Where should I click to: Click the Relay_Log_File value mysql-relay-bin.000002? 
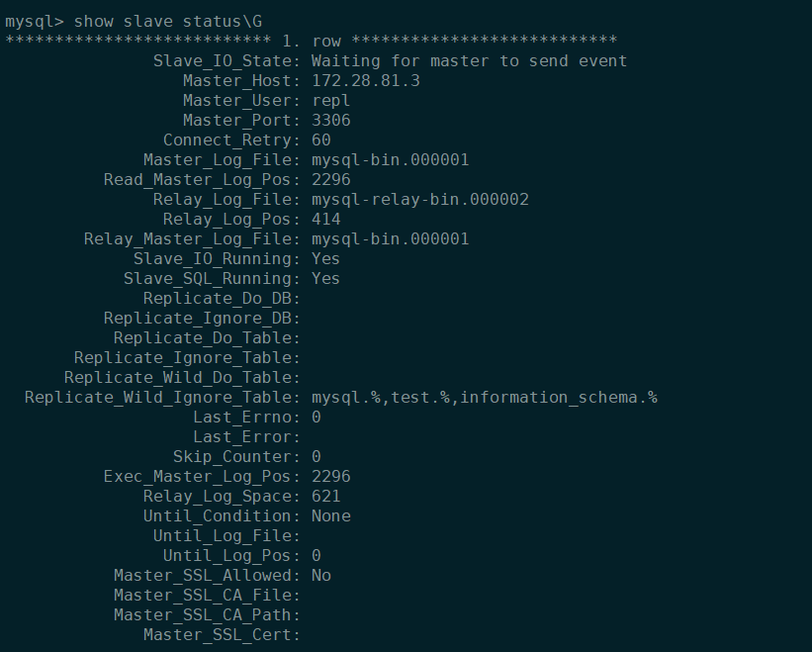point(419,199)
